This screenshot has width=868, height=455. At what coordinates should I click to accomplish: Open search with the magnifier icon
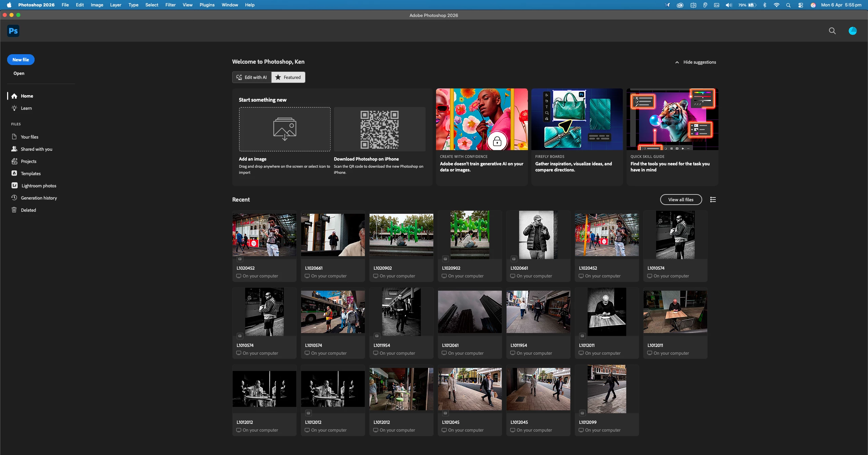point(832,31)
